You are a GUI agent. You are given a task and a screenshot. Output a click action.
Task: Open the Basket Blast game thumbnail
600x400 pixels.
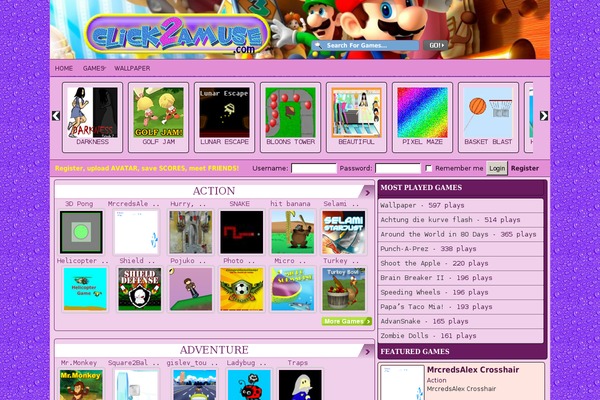click(488, 113)
